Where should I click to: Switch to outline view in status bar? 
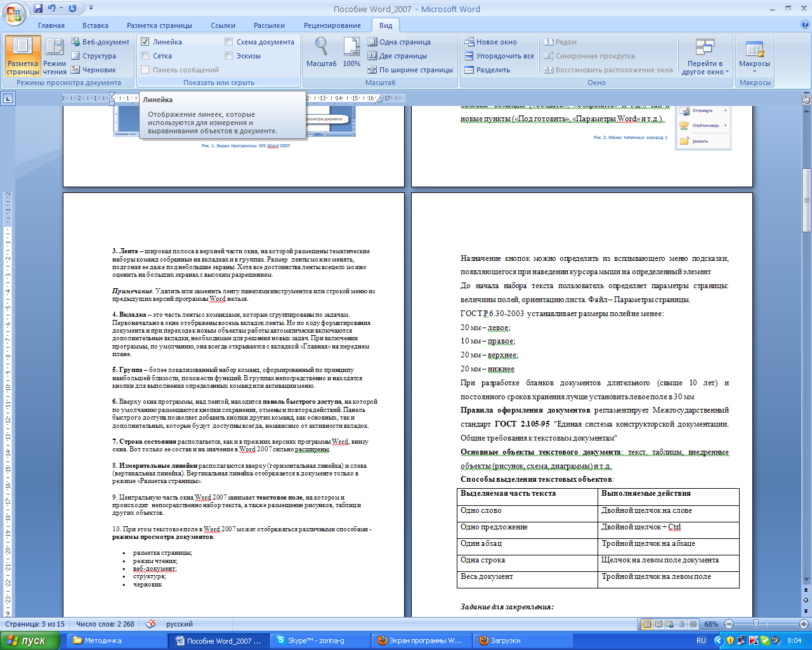pyautogui.click(x=682, y=624)
